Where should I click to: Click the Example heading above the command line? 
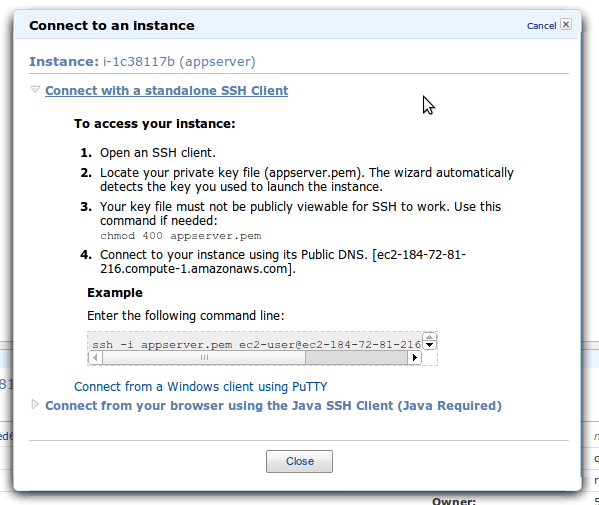pos(115,293)
